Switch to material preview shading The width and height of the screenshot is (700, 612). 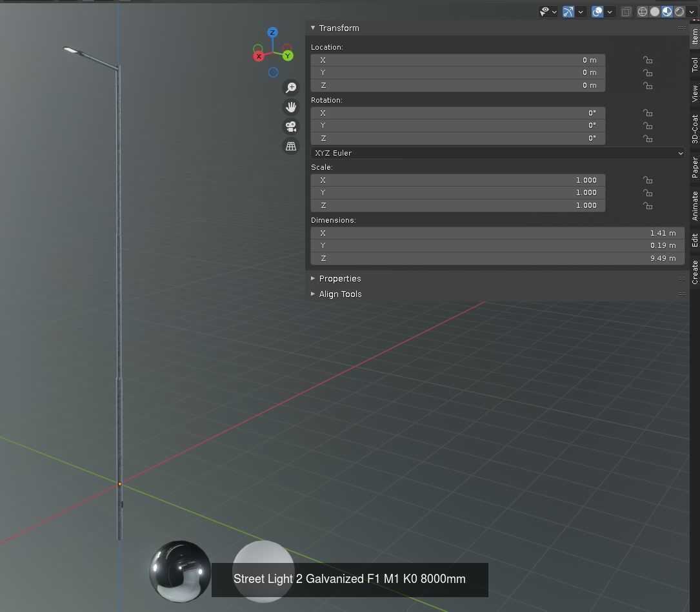click(667, 12)
